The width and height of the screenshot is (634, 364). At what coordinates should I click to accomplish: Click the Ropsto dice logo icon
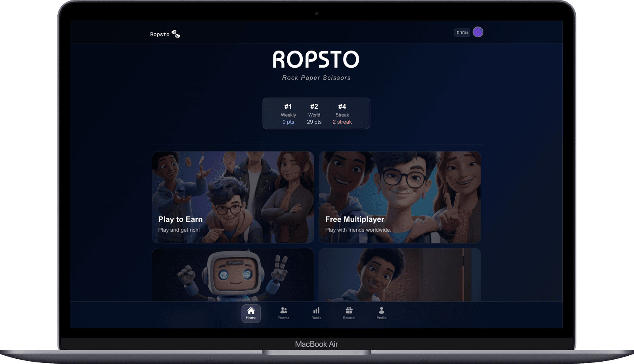[x=176, y=34]
